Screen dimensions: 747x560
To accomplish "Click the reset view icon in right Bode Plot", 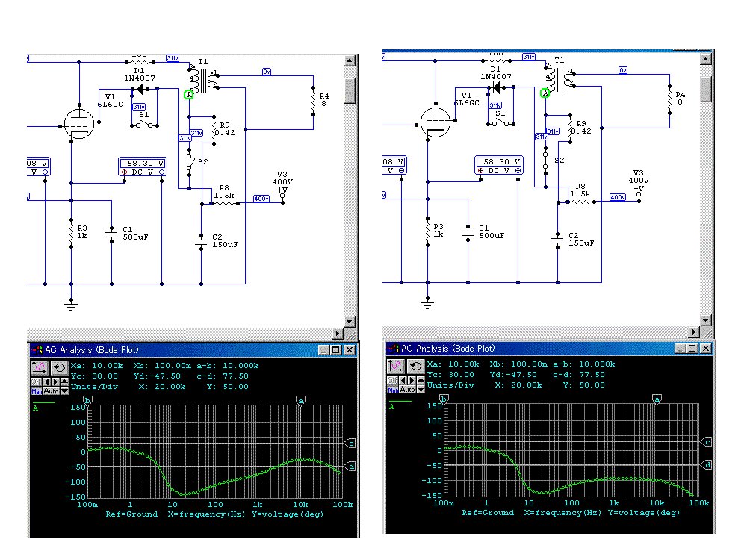I will coord(416,366).
